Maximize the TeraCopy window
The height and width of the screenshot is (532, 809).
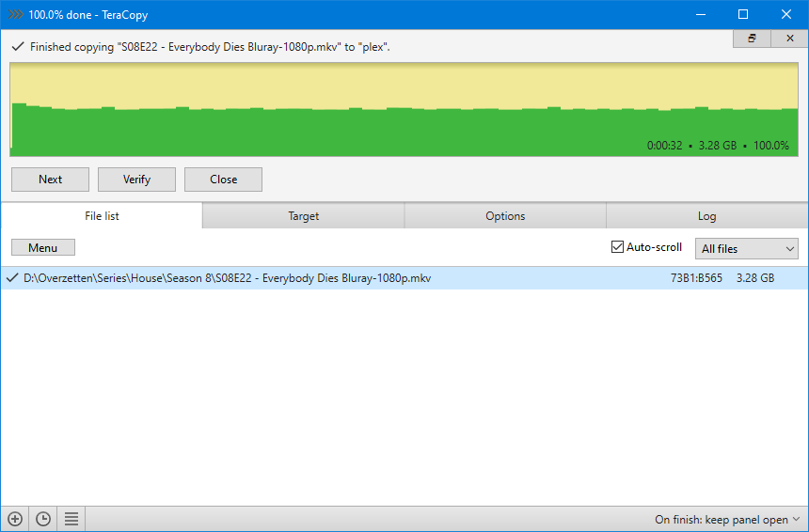[x=743, y=14]
